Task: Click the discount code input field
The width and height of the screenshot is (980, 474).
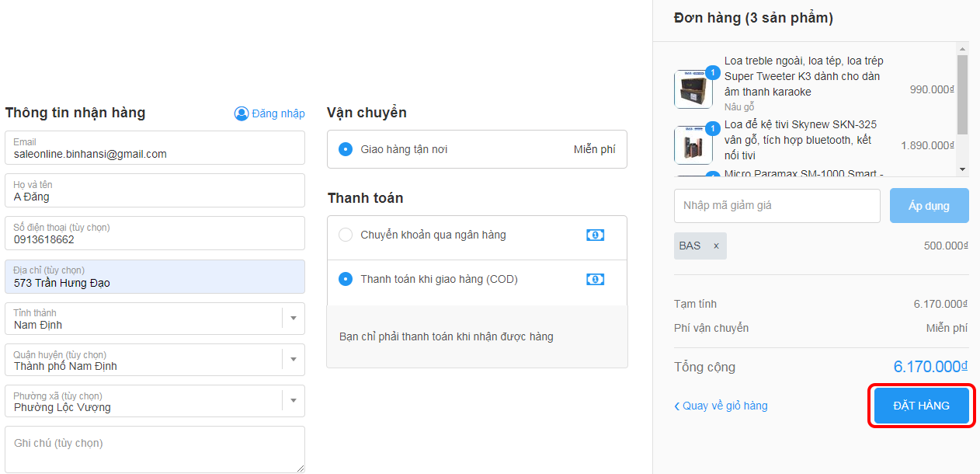Action: click(x=777, y=206)
